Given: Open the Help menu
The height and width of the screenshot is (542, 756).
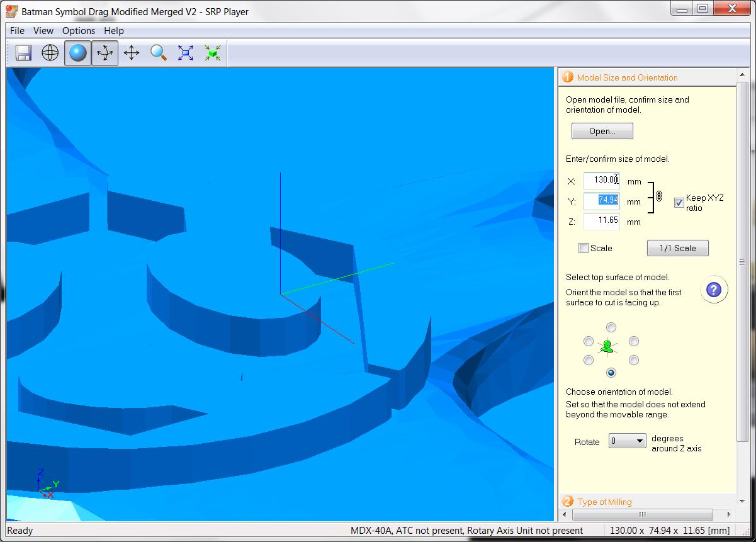Looking at the screenshot, I should [x=114, y=30].
